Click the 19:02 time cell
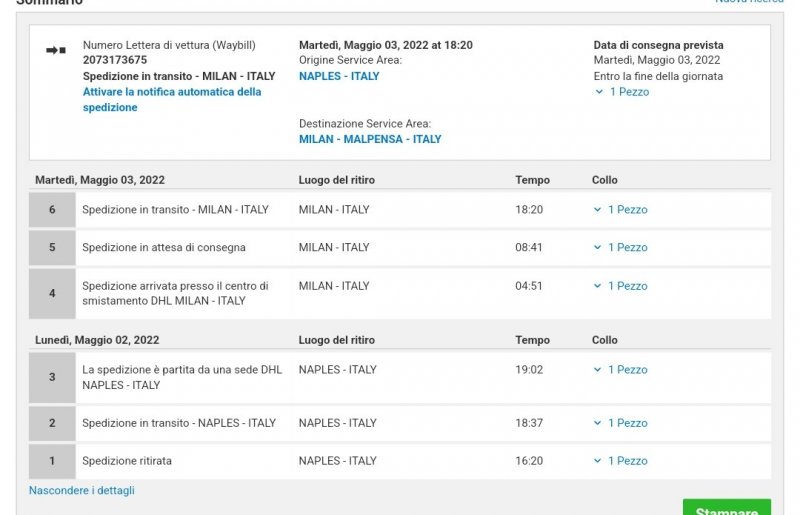Image resolution: width=800 pixels, height=515 pixels. [529, 370]
